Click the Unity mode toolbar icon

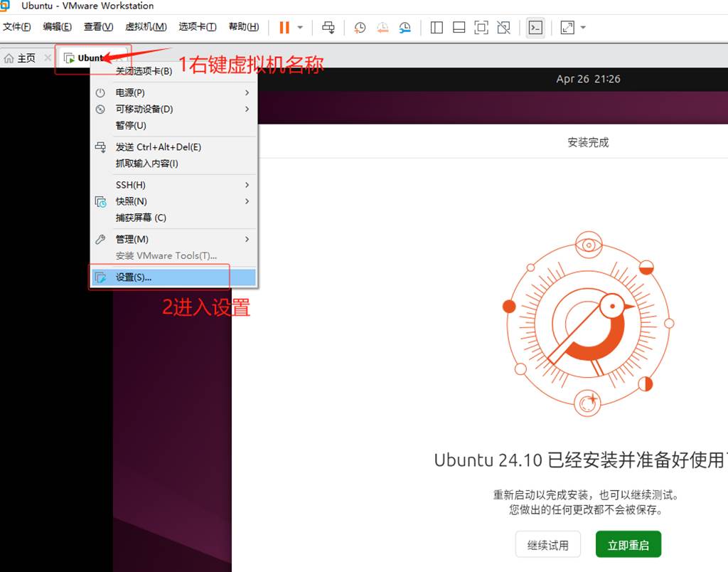503,28
